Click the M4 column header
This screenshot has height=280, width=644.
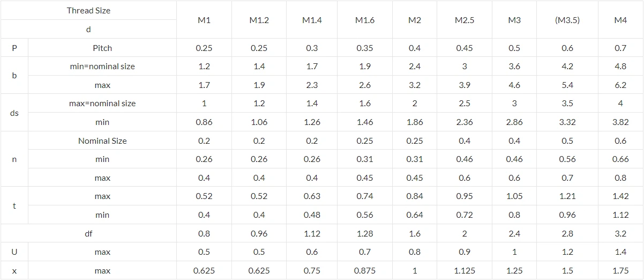pos(620,20)
